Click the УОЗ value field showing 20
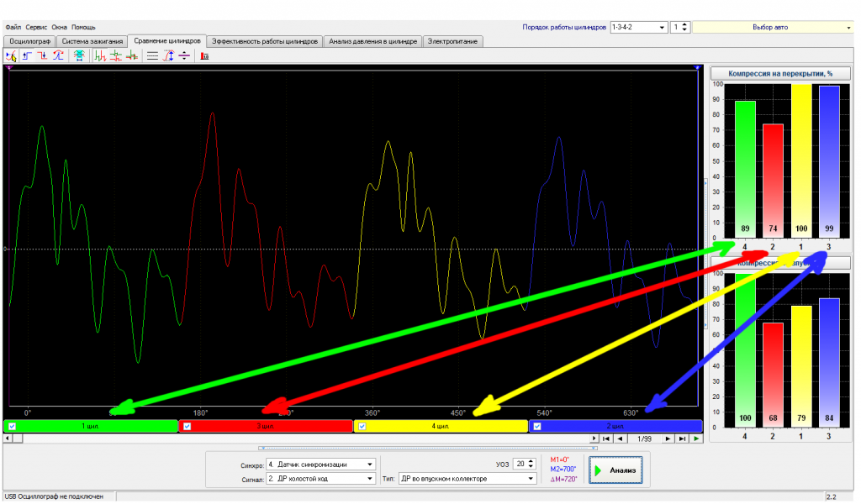The width and height of the screenshot is (861, 504). pos(520,465)
